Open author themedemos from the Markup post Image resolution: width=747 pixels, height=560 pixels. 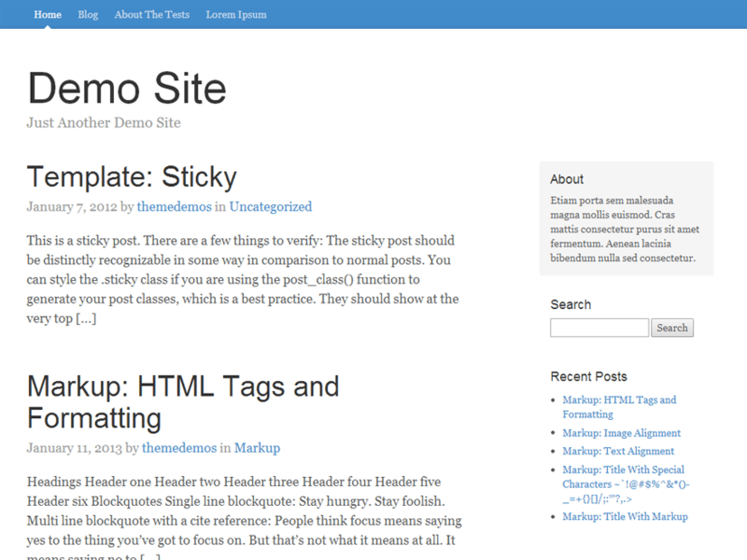(x=179, y=448)
